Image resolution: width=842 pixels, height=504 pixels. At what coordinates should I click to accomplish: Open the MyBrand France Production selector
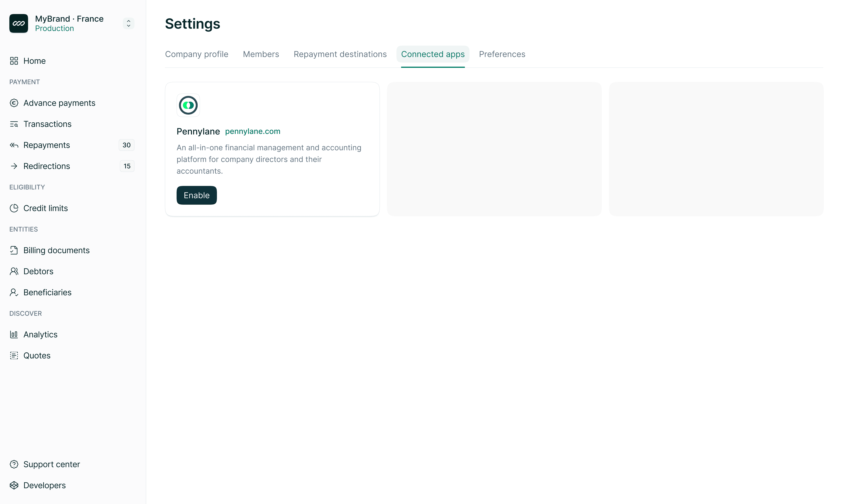coord(69,23)
